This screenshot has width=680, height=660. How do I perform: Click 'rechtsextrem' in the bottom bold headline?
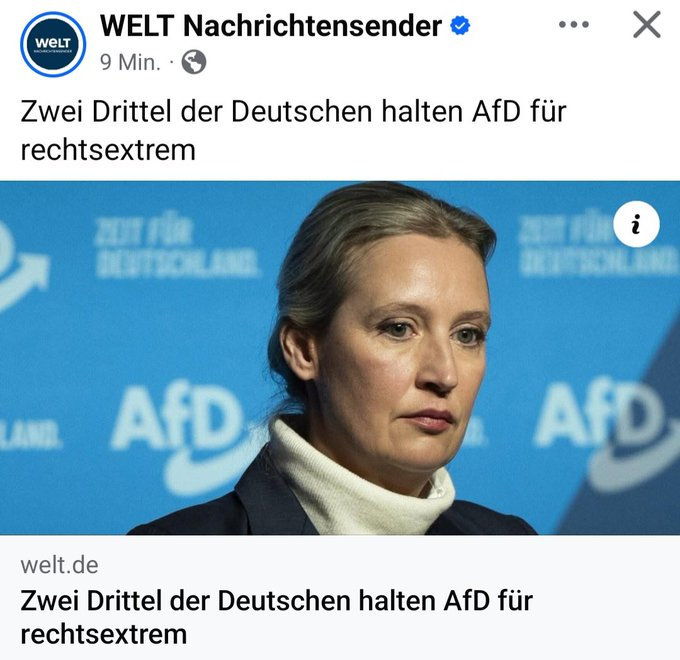click(x=104, y=634)
